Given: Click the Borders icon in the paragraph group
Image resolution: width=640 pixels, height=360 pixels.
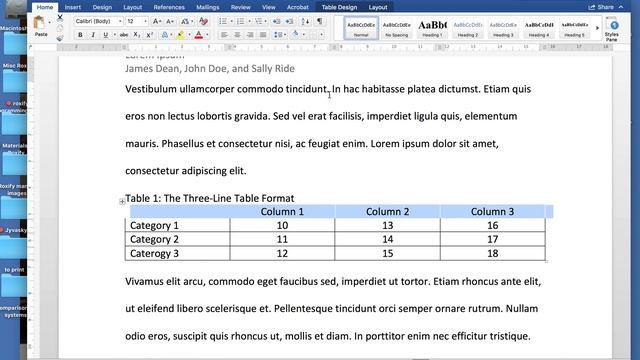Looking at the screenshot, I should (313, 35).
